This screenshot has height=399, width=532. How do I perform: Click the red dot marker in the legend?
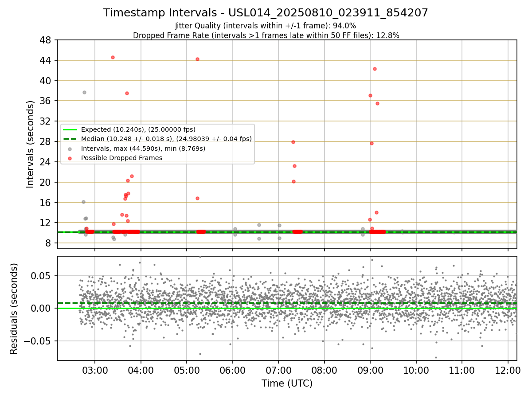click(70, 158)
